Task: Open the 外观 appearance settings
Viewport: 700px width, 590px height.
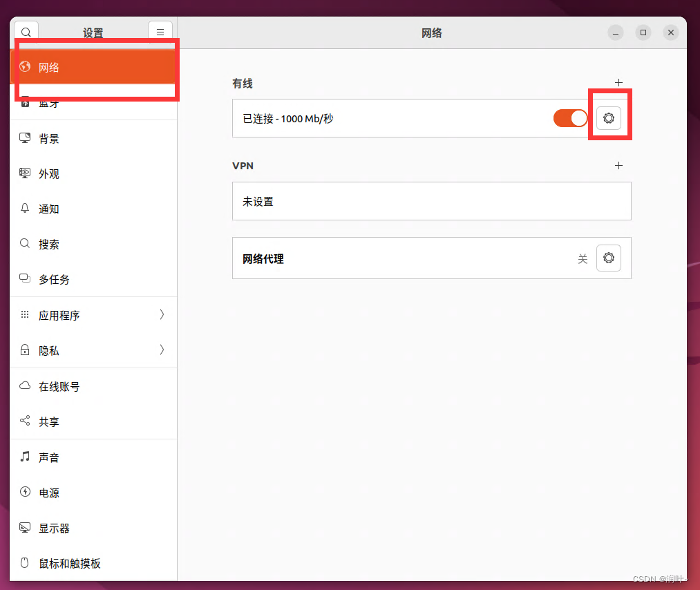Action: [93, 173]
